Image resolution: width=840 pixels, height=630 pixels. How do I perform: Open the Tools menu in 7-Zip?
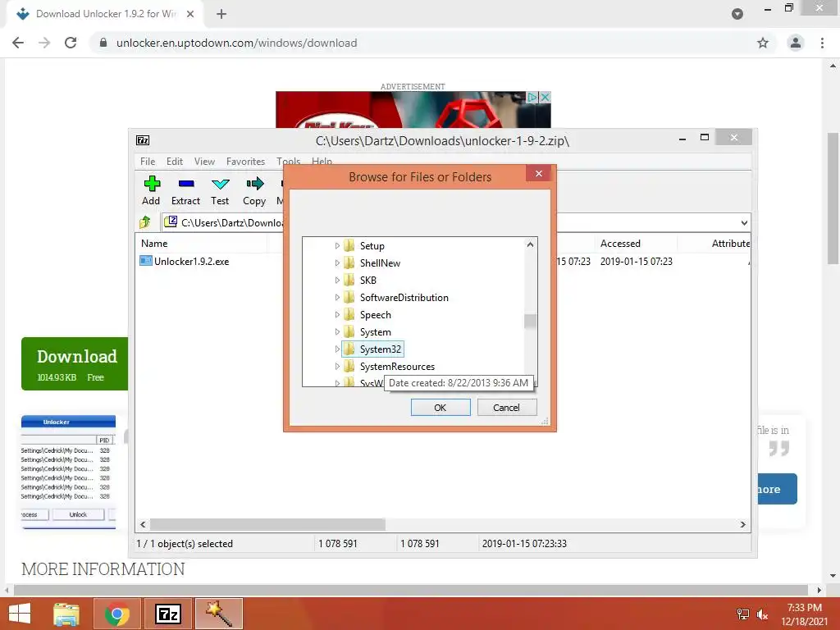coord(288,162)
